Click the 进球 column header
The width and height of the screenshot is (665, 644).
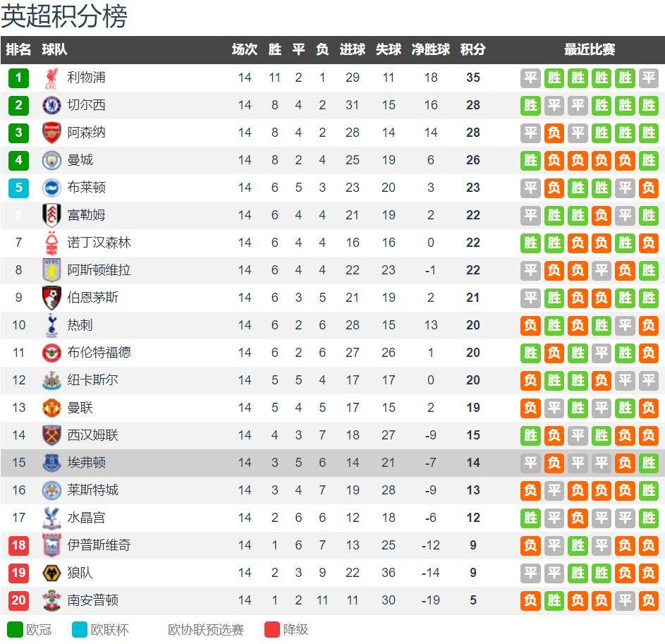tap(352, 49)
